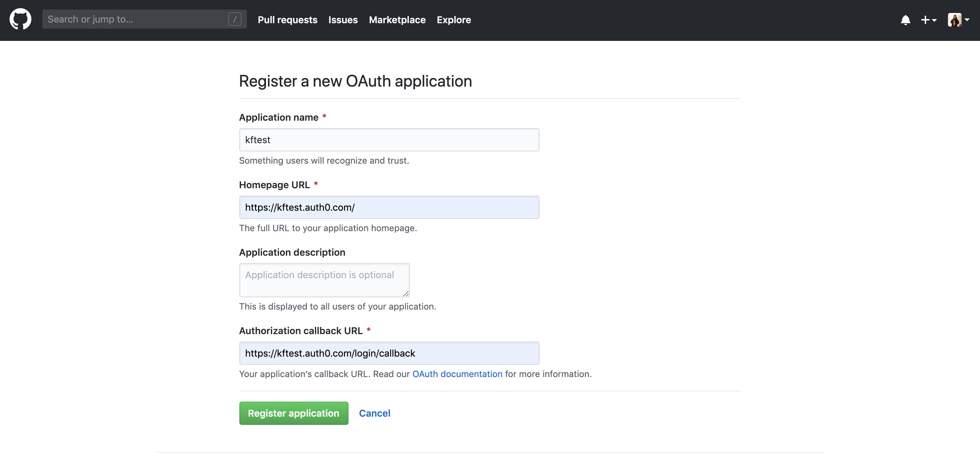Click the Issues navigation icon
Image resolution: width=980 pixels, height=463 pixels.
[343, 19]
